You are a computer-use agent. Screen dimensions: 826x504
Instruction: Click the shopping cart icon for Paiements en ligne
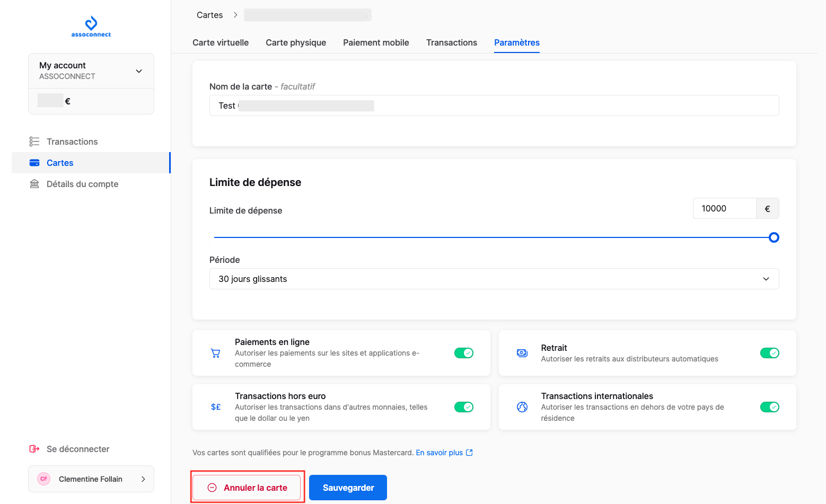215,353
